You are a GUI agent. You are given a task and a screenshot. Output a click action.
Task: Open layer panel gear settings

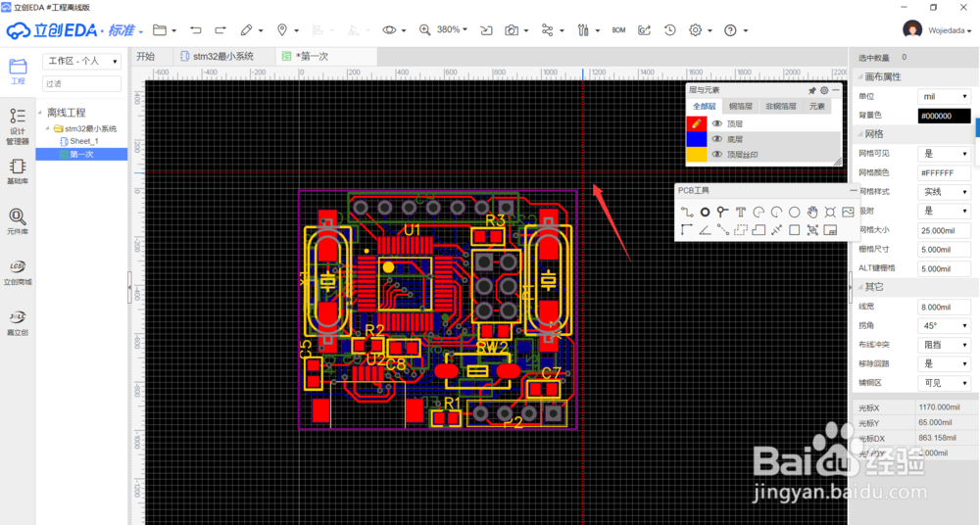(x=824, y=91)
